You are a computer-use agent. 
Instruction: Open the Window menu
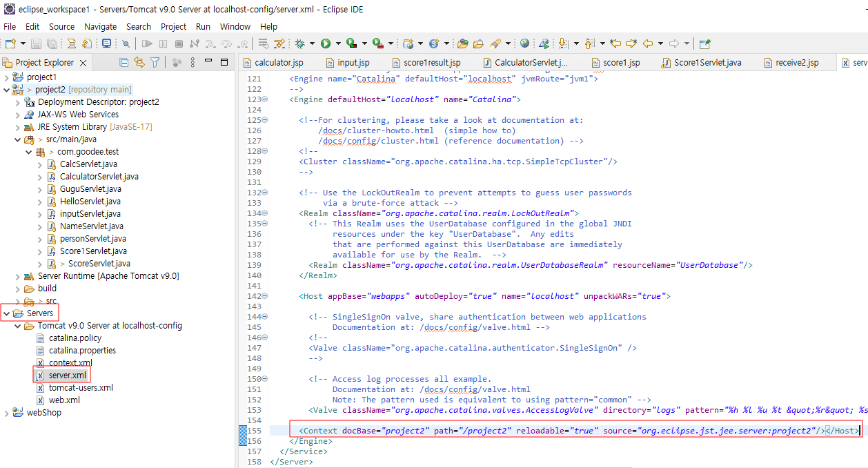(x=235, y=26)
